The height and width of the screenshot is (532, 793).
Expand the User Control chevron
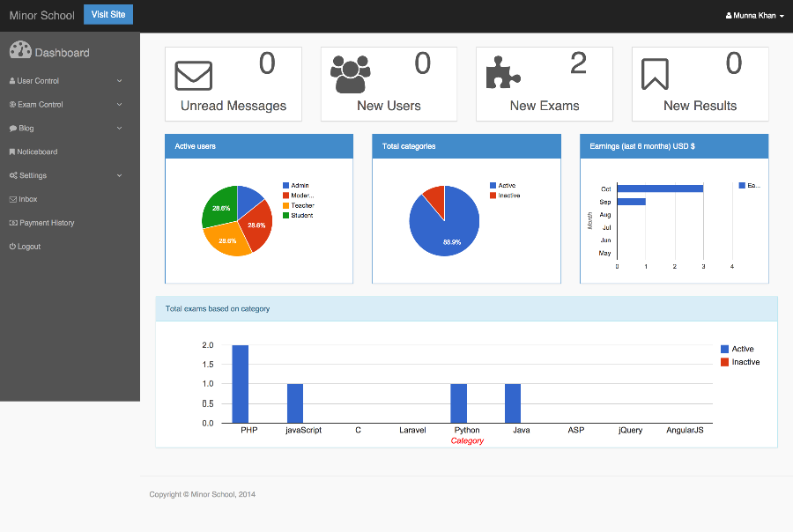tap(119, 81)
